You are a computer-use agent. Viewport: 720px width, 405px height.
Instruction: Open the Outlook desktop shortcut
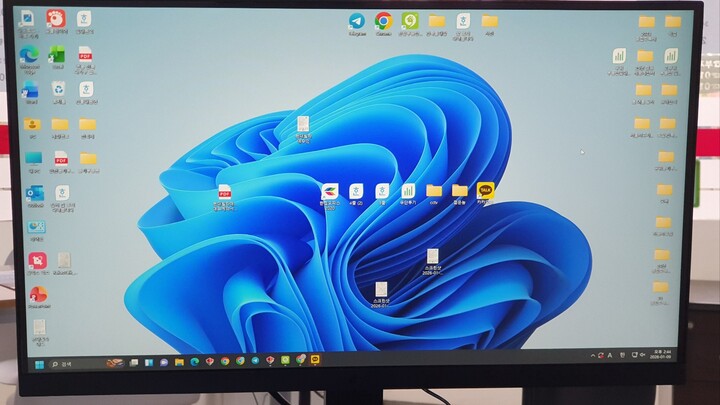(35, 193)
